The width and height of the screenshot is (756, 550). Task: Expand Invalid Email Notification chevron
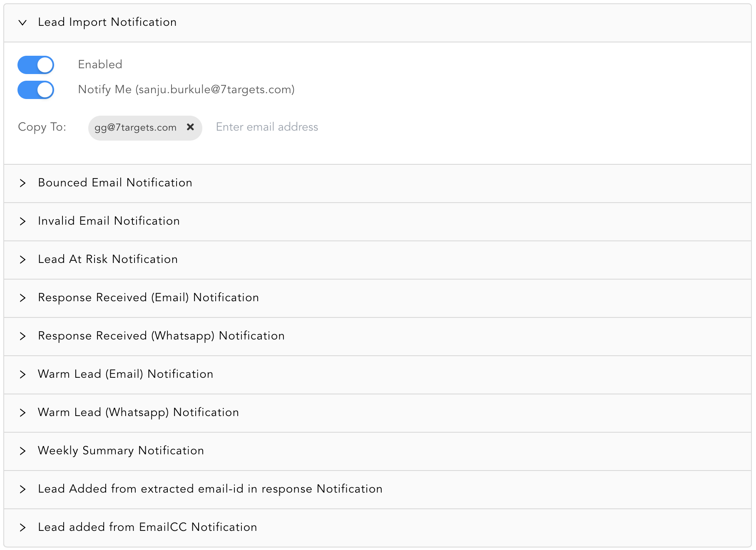(23, 221)
